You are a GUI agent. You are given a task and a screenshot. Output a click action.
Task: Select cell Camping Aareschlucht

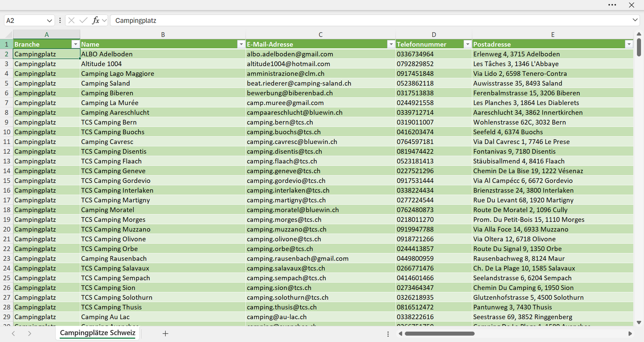(163, 112)
